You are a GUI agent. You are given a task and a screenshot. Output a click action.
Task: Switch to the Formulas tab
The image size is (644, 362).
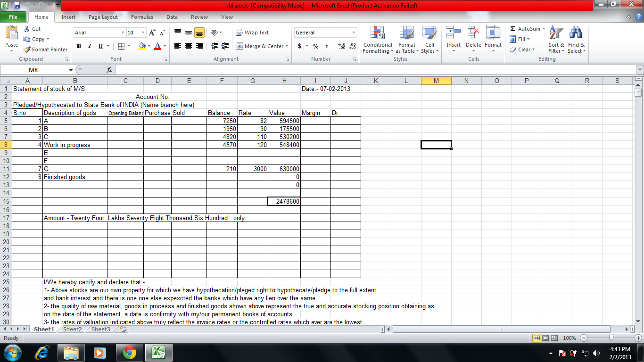coord(142,17)
